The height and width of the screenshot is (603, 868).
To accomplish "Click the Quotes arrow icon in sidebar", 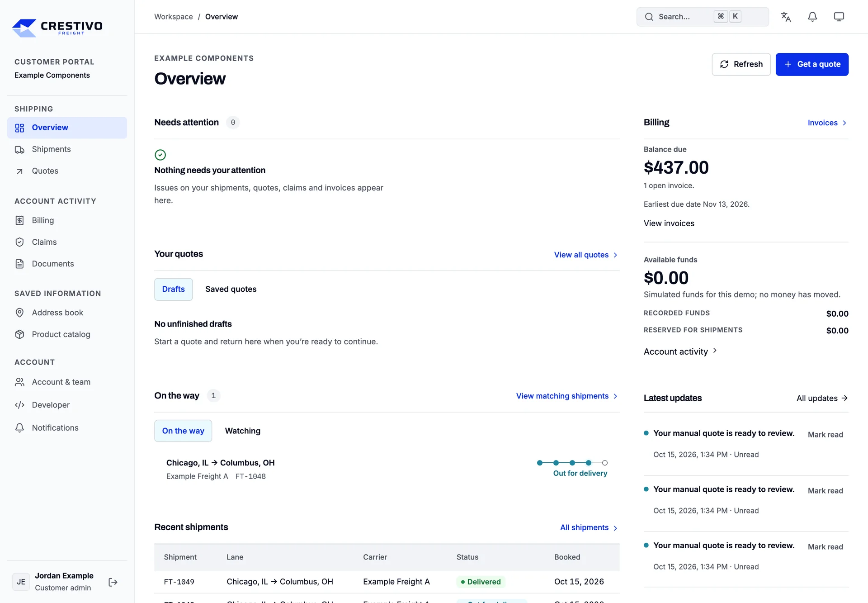I will coord(19,171).
